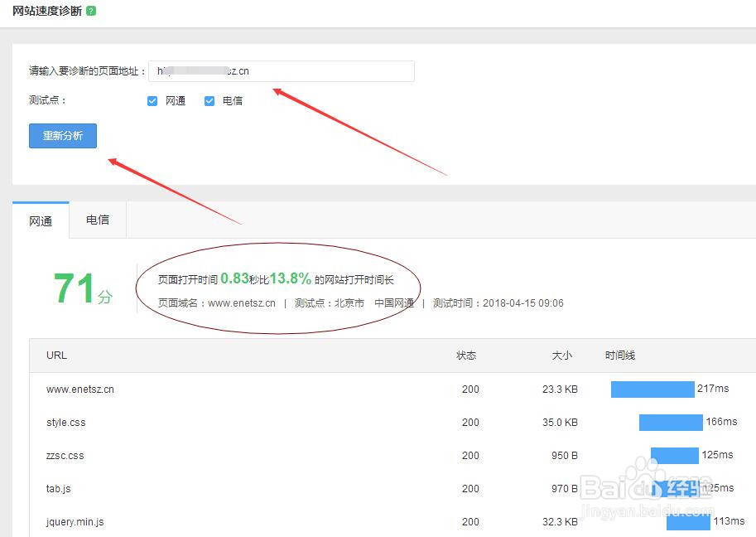Switch to the 电信 results tab
Image resolution: width=756 pixels, height=537 pixels.
pos(98,220)
